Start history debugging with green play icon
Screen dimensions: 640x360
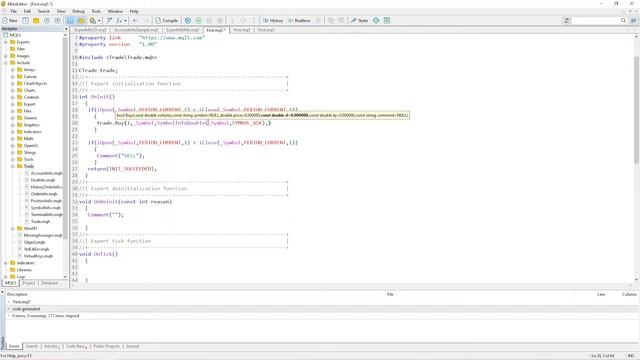click(x=198, y=20)
